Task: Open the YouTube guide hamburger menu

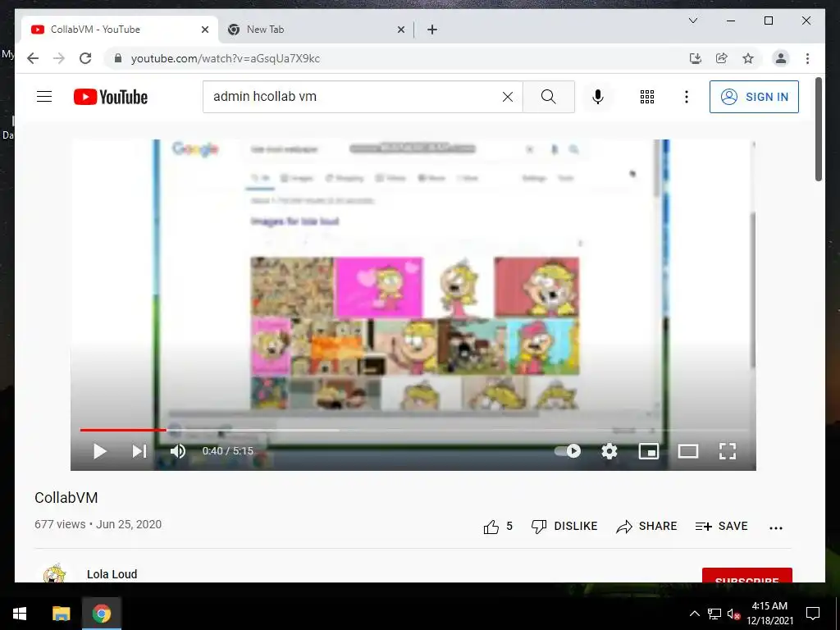Action: click(x=44, y=97)
